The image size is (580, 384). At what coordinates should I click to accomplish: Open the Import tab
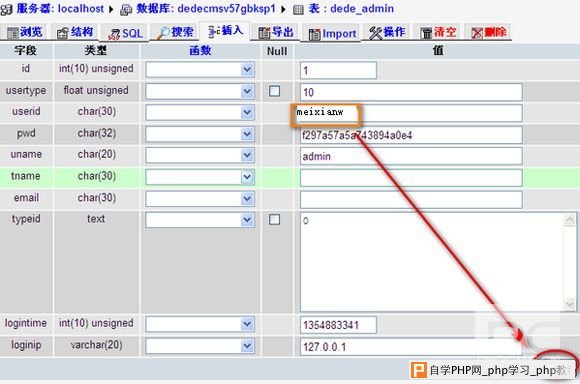333,34
